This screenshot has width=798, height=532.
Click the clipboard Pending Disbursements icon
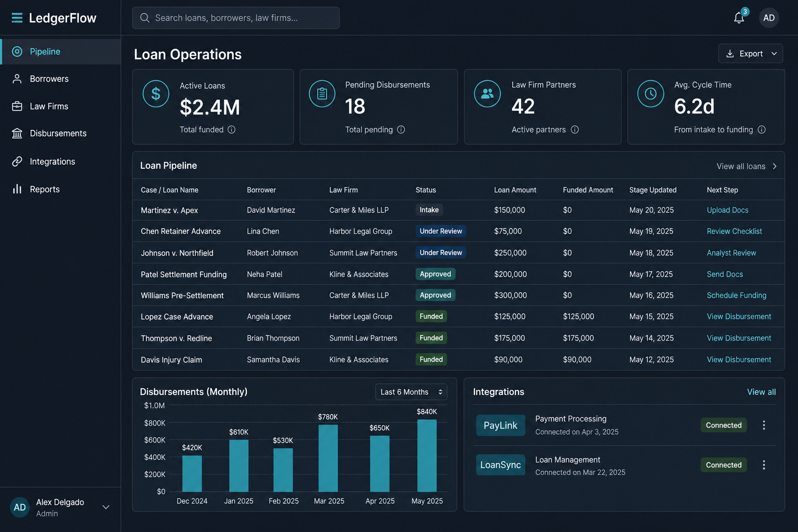click(x=322, y=94)
